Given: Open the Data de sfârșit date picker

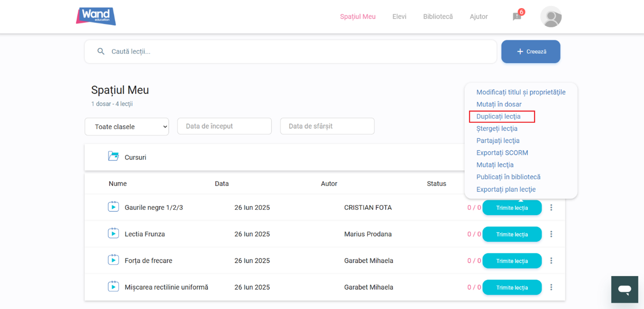Looking at the screenshot, I should point(327,127).
